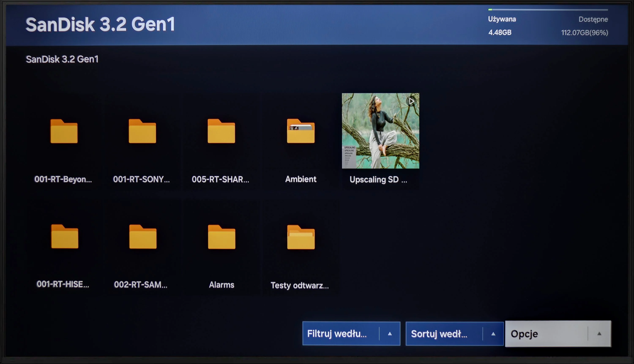
Task: Expand the Filtruj według arrow
Action: [390, 334]
